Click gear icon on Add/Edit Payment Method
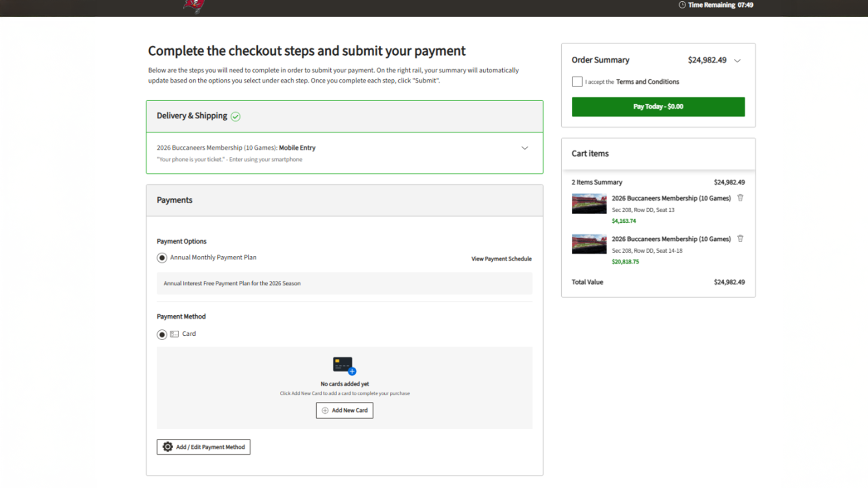Screen dimensions: 868x488 point(168,447)
